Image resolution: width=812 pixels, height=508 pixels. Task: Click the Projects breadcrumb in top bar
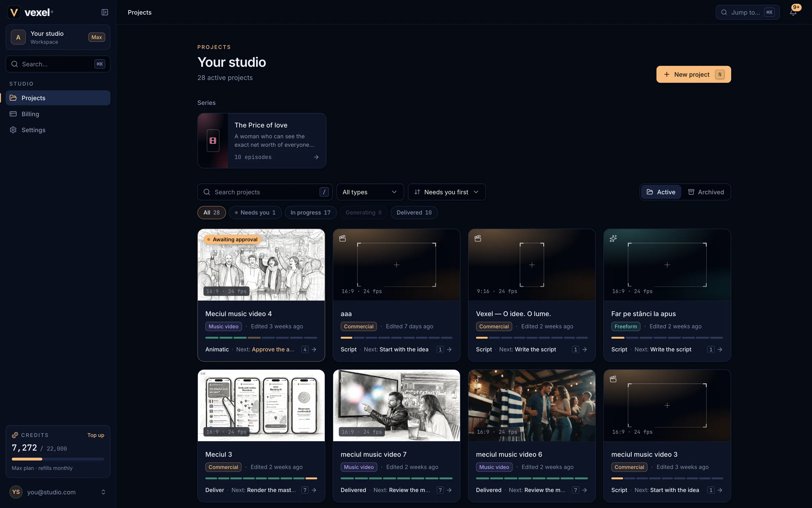pos(139,12)
